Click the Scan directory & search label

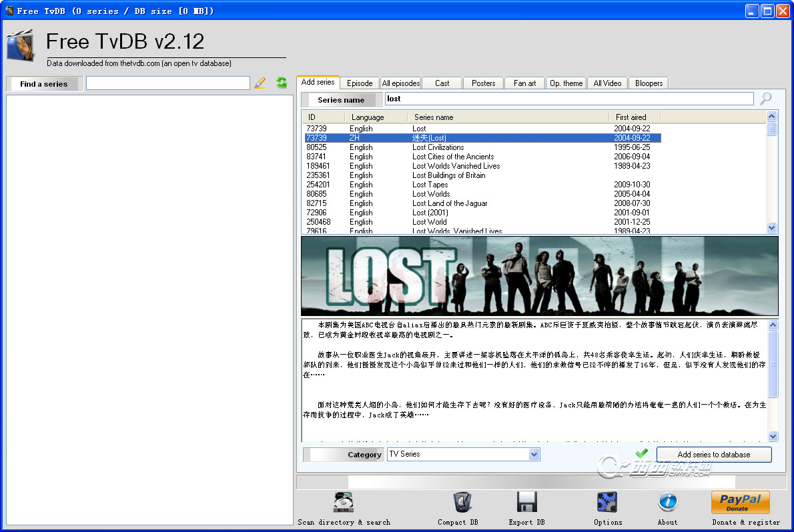344,522
